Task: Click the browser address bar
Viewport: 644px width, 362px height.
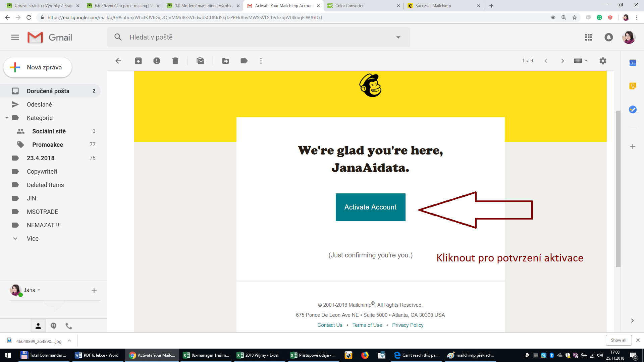Action: coord(292,17)
